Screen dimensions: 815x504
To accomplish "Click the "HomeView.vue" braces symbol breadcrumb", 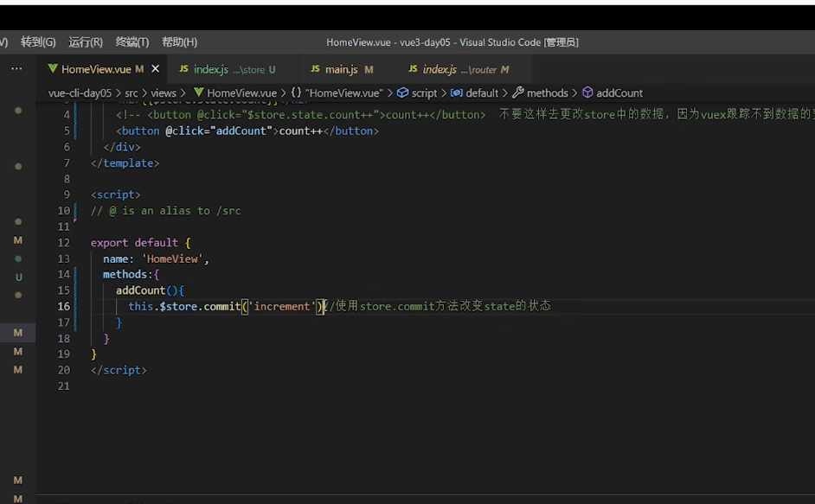I will [x=337, y=93].
